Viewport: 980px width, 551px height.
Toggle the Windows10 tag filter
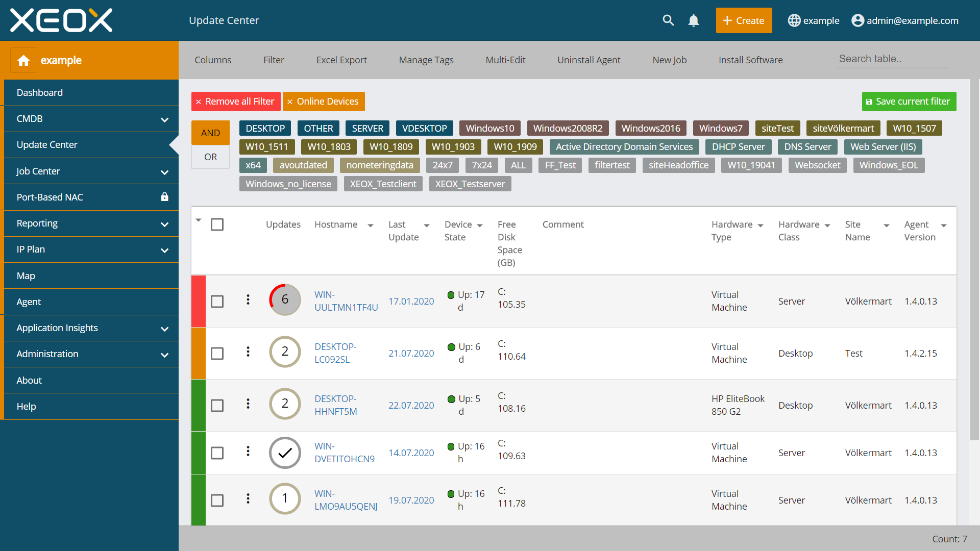490,128
